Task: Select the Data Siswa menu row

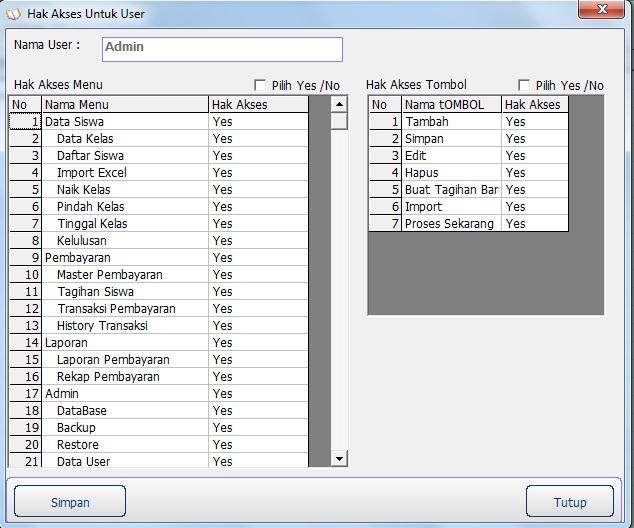Action: coord(125,122)
